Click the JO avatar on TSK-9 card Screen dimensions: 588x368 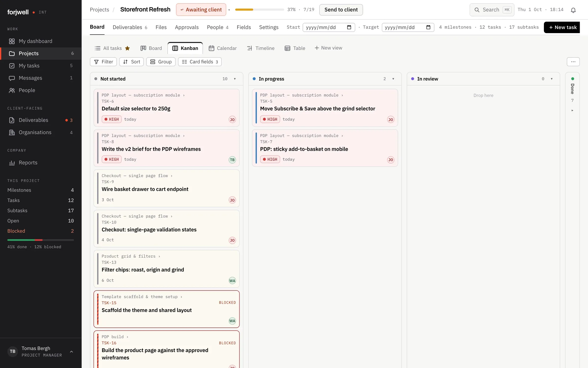[x=232, y=200]
